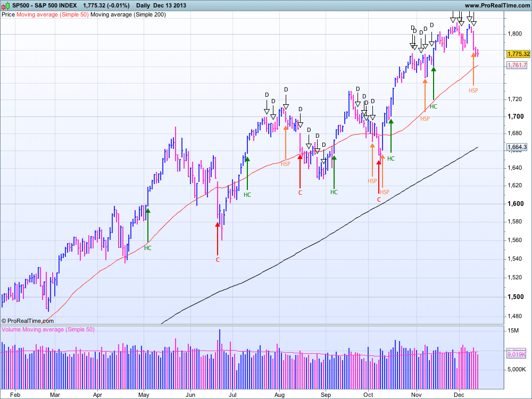Click the 1,664.3 moving average value tag
The height and width of the screenshot is (399, 532).
517,147
